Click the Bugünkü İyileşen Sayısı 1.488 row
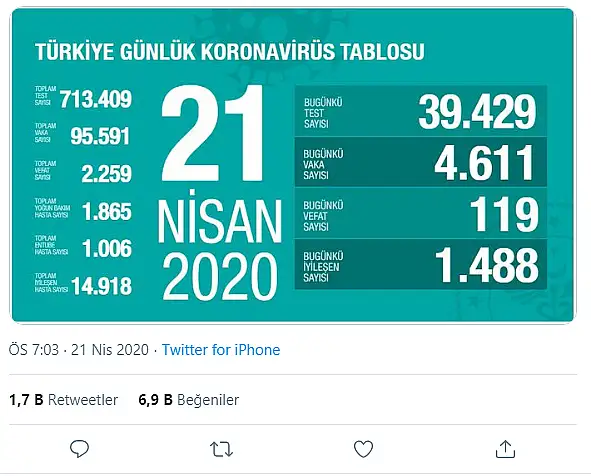 pyautogui.click(x=421, y=264)
